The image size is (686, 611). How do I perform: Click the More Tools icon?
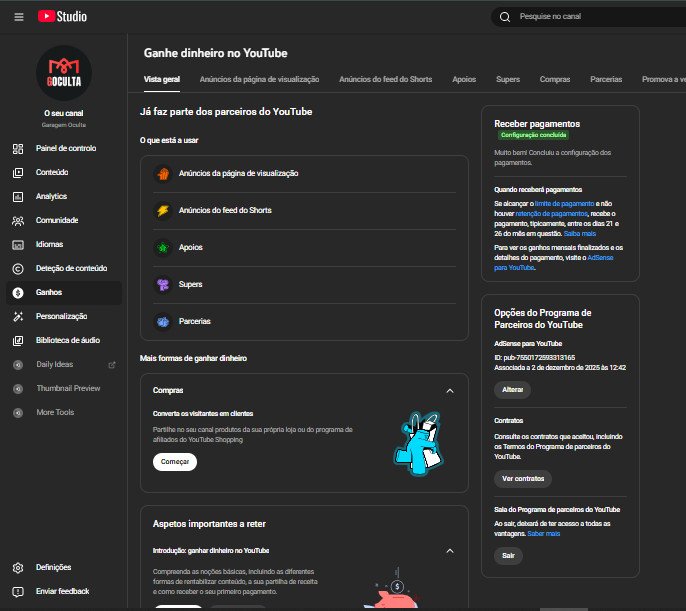(18, 413)
